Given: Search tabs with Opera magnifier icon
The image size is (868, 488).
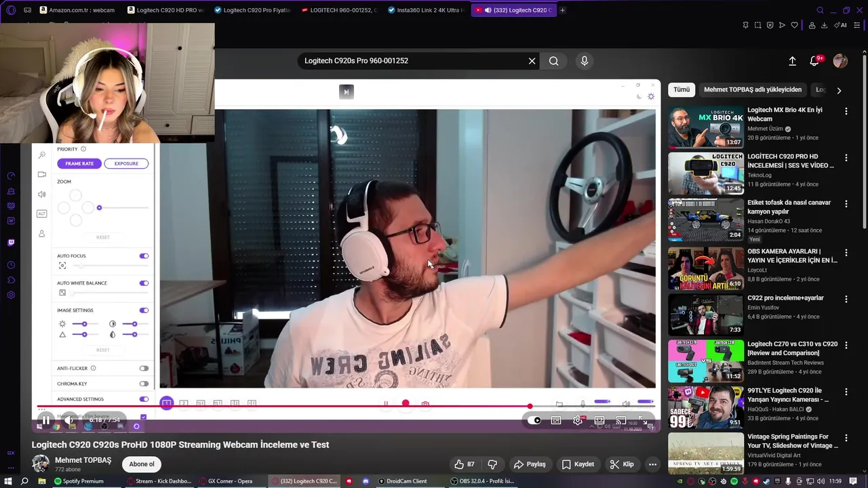Looking at the screenshot, I should [820, 10].
